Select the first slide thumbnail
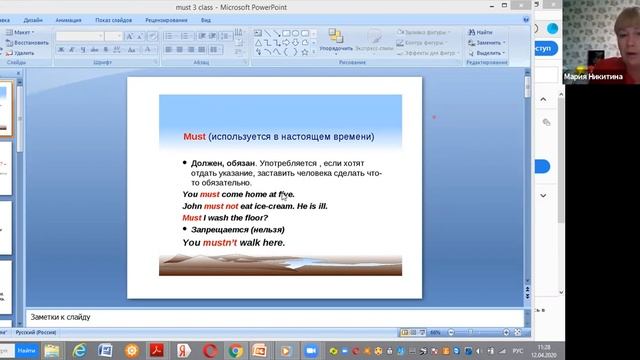 pos(6,109)
